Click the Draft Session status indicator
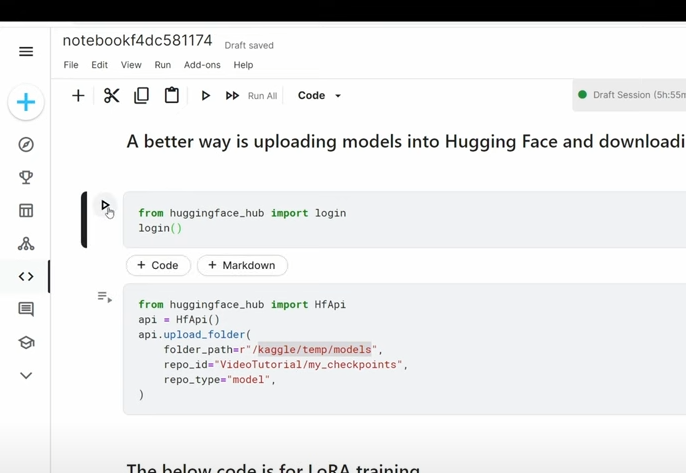 pos(630,95)
